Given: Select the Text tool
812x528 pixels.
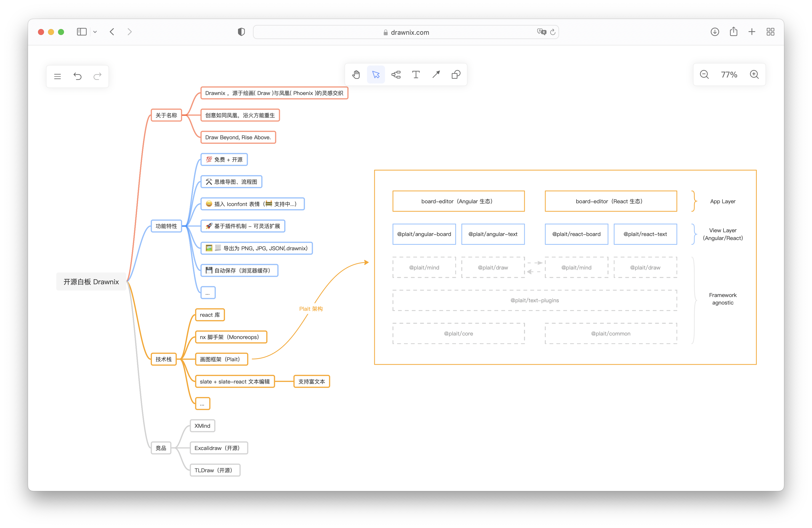Looking at the screenshot, I should [415, 75].
